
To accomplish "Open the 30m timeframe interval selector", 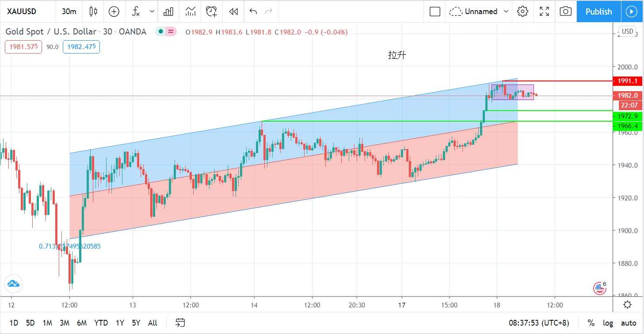I will [69, 12].
